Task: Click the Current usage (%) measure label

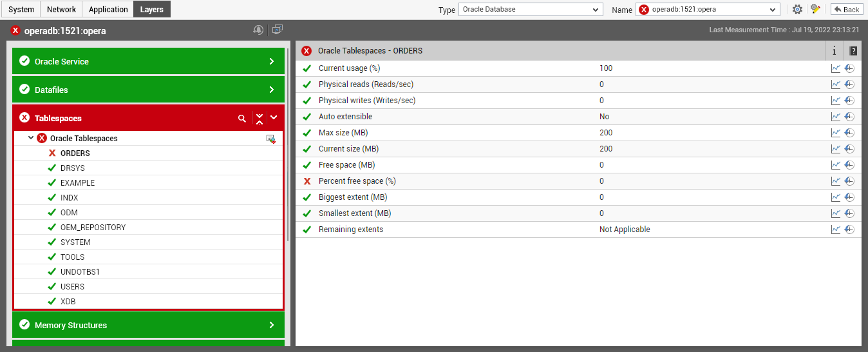Action: click(350, 68)
